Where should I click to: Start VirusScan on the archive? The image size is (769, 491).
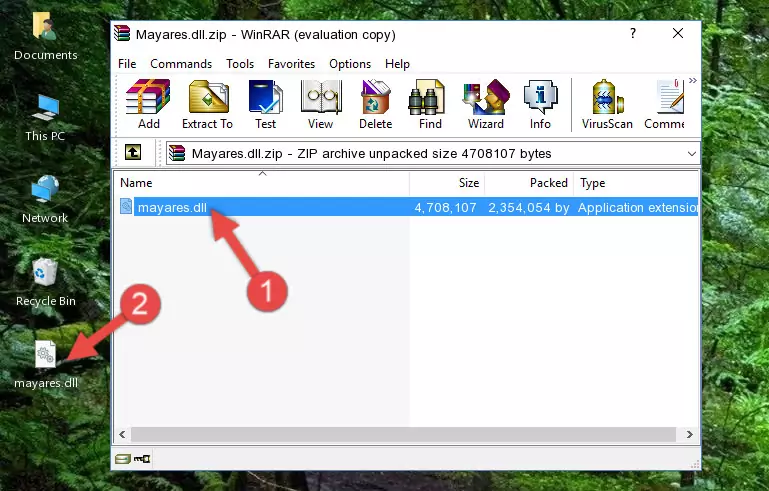click(x=607, y=104)
